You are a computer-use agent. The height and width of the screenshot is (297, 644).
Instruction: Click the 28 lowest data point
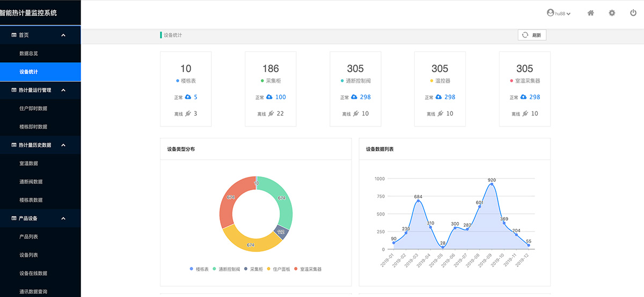pyautogui.click(x=443, y=247)
